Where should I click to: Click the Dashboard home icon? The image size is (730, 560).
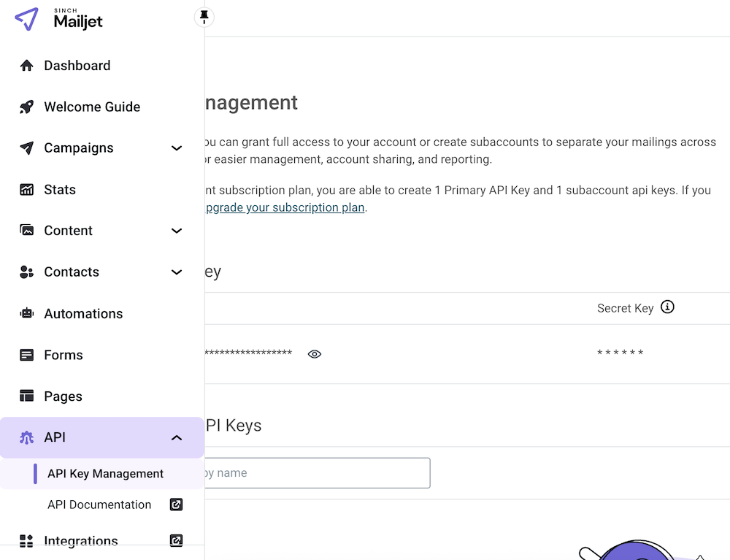pyautogui.click(x=27, y=66)
